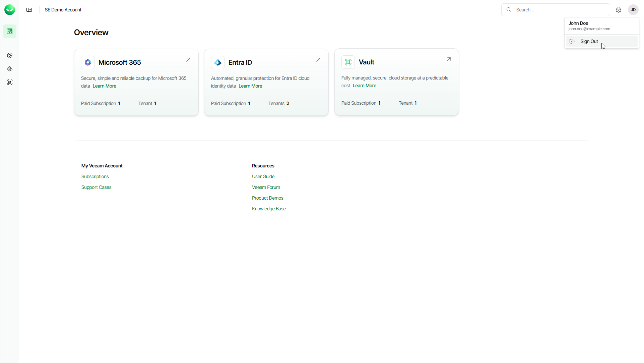Open Microsoft 365 card arrow icon
The image size is (644, 363).
(188, 60)
